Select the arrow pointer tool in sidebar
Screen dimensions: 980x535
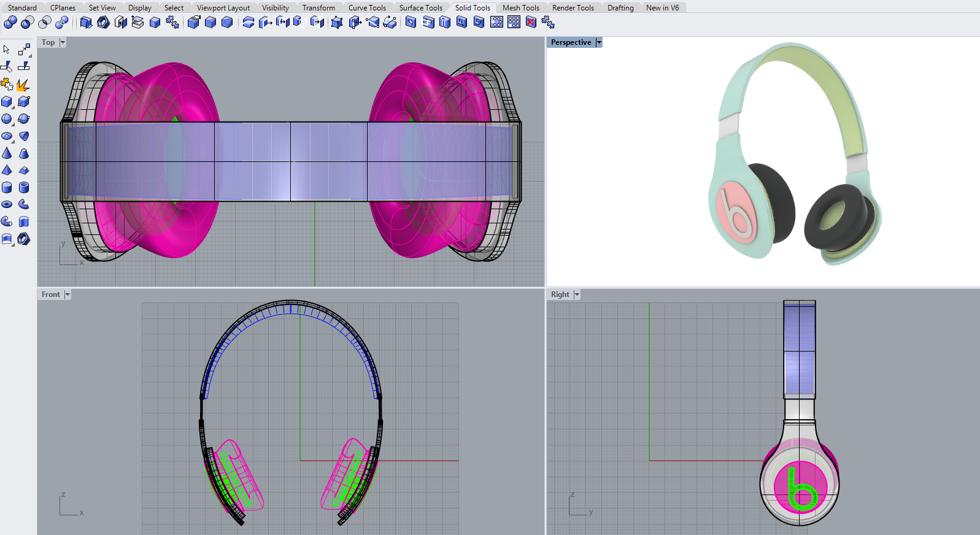7,50
